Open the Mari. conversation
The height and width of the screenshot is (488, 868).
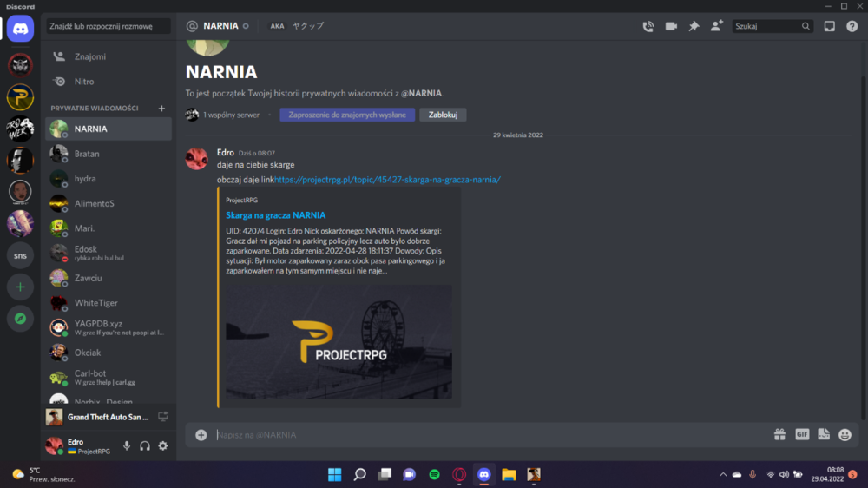(108, 228)
